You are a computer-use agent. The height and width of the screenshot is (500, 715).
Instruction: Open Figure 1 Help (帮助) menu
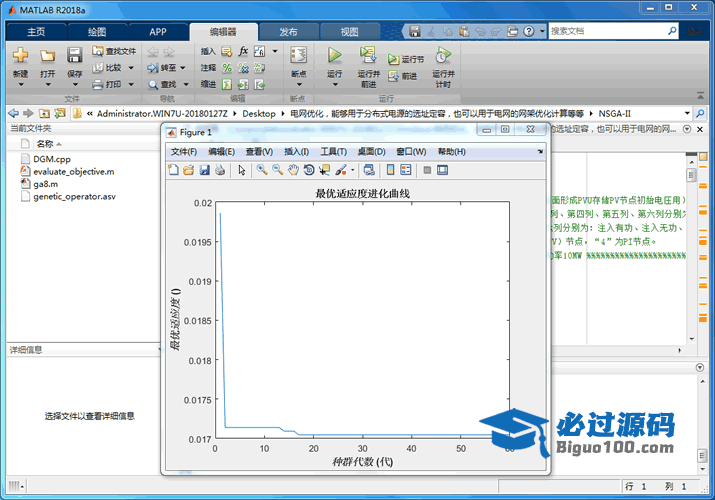click(x=452, y=152)
